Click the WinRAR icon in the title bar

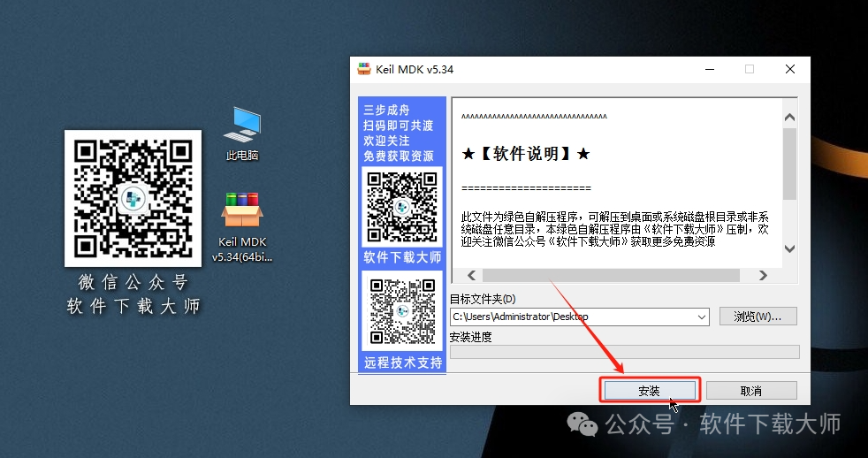click(363, 69)
